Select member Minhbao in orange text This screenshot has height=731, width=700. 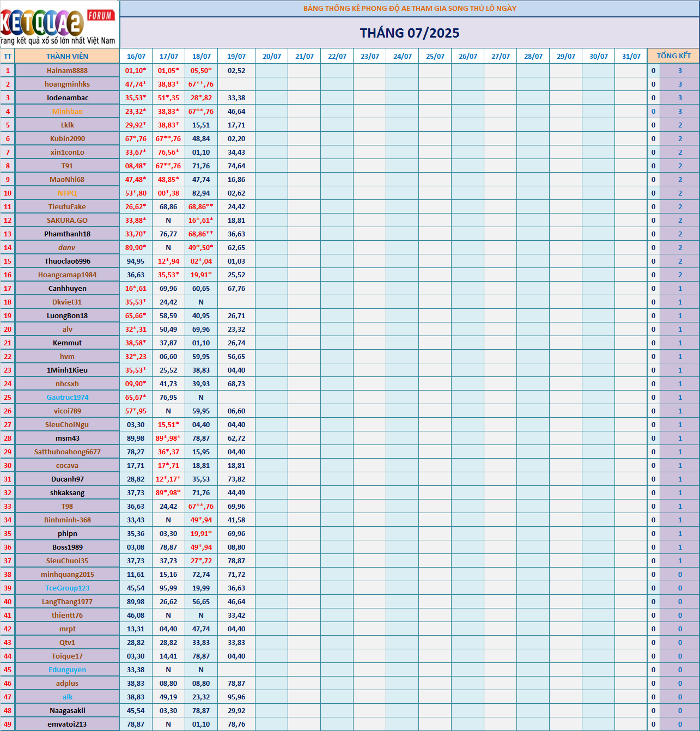coord(67,111)
